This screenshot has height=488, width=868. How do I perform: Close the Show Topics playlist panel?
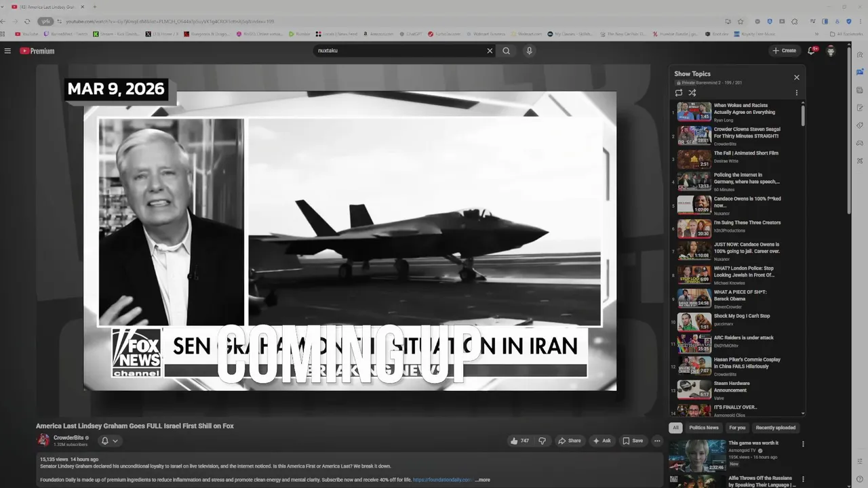click(797, 77)
